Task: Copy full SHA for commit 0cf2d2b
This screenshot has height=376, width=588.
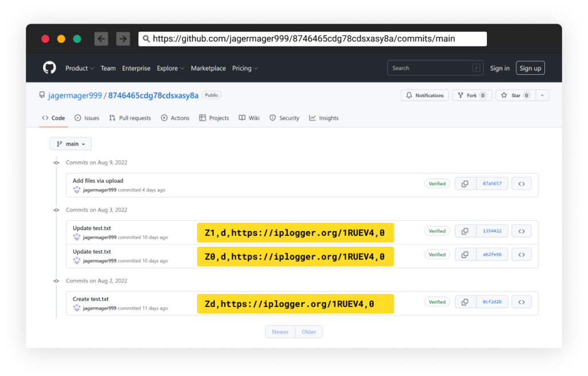Action: pos(465,302)
